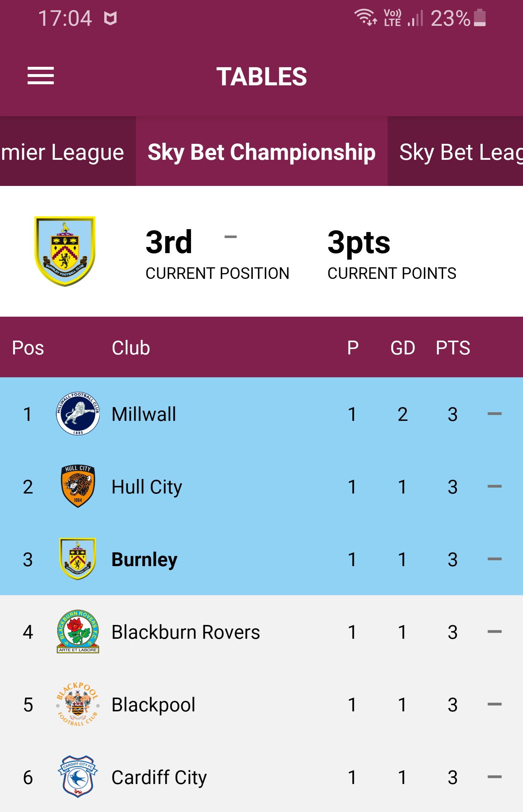Tap the WiFi status icon
The width and height of the screenshot is (523, 812).
click(365, 17)
